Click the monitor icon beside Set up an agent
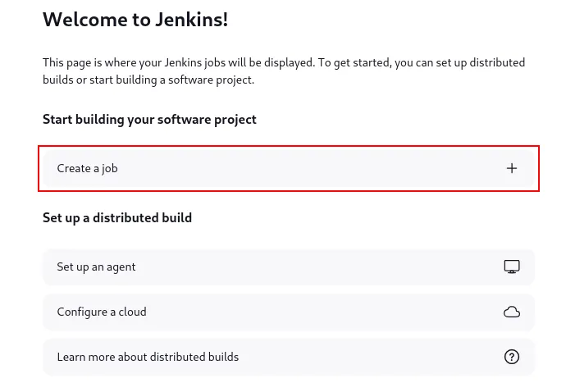The image size is (566, 392). point(512,267)
